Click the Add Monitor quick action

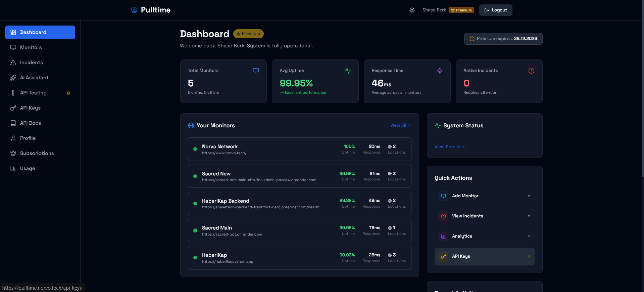click(484, 196)
